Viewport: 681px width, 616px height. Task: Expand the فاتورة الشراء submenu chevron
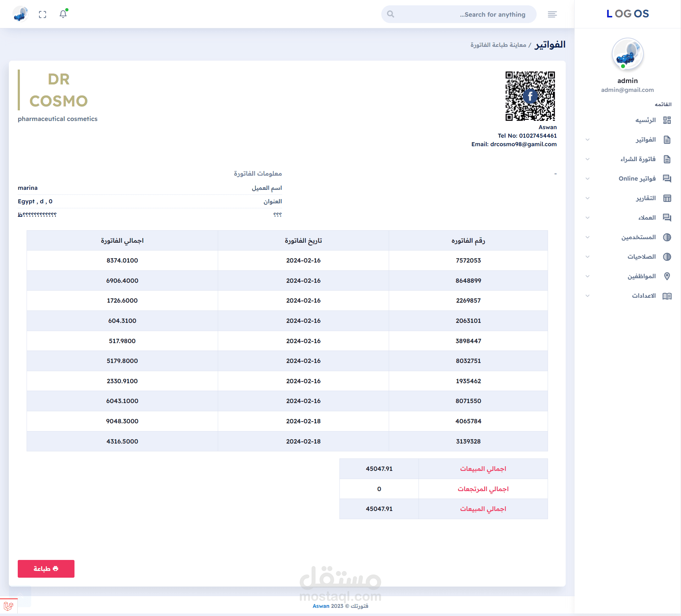[587, 159]
